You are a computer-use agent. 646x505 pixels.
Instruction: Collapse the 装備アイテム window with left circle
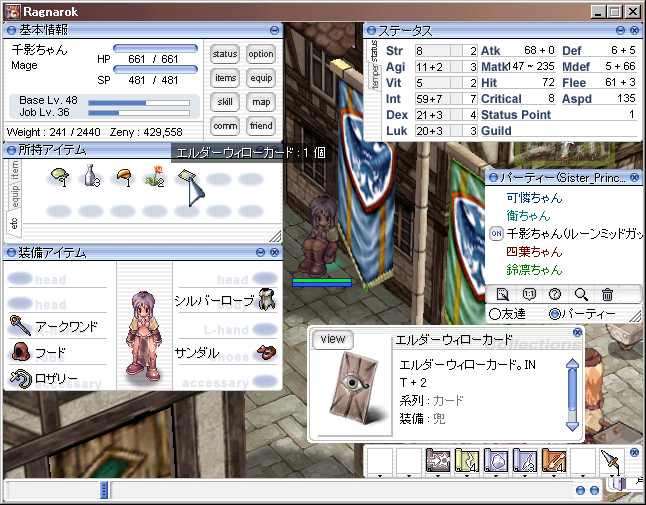click(11, 252)
